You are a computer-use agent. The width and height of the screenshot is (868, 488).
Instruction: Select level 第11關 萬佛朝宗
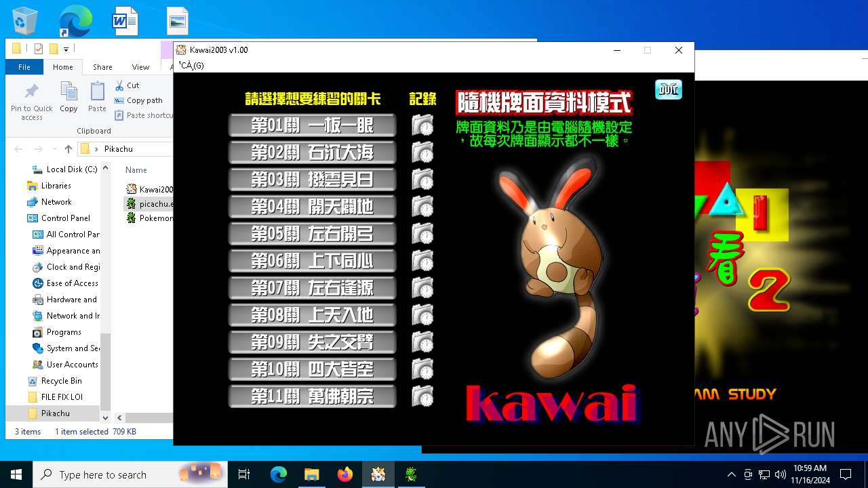pyautogui.click(x=312, y=396)
